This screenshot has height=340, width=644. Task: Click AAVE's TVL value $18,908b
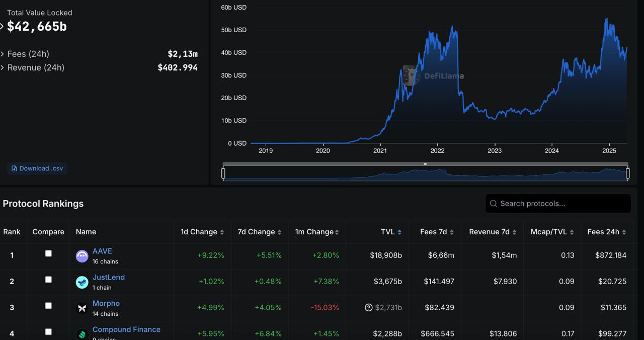(x=386, y=255)
